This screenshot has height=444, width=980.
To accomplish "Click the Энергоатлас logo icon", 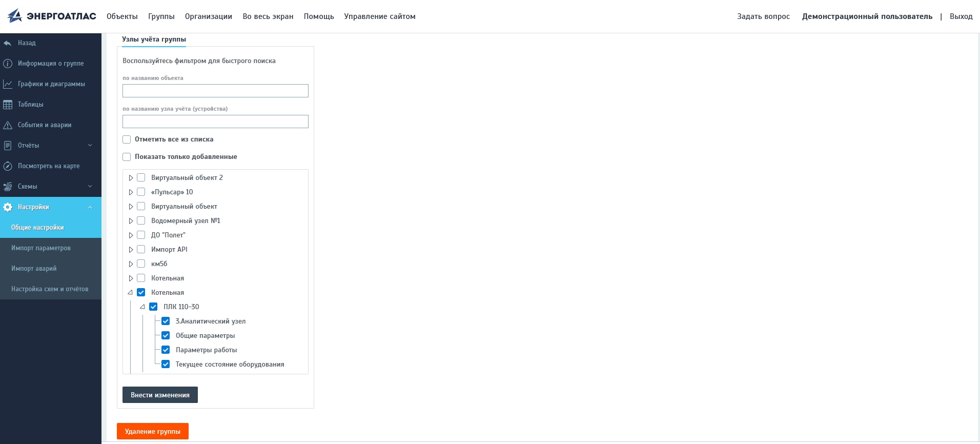I will [x=15, y=16].
